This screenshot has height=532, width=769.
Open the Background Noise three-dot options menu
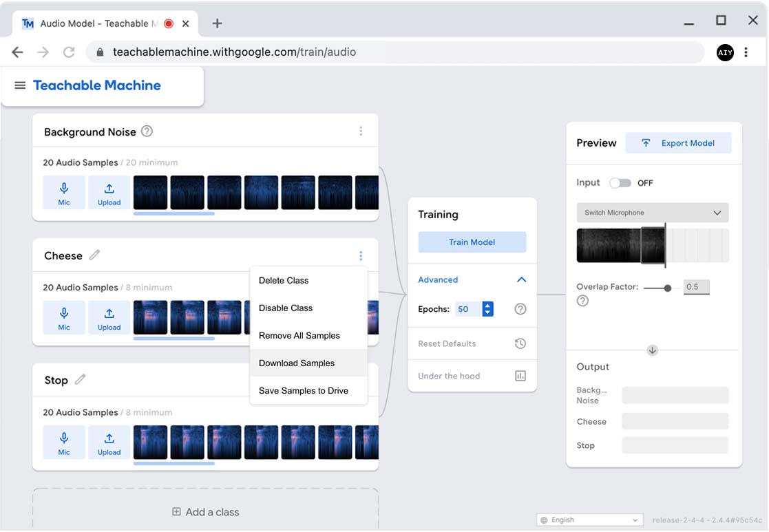361,131
